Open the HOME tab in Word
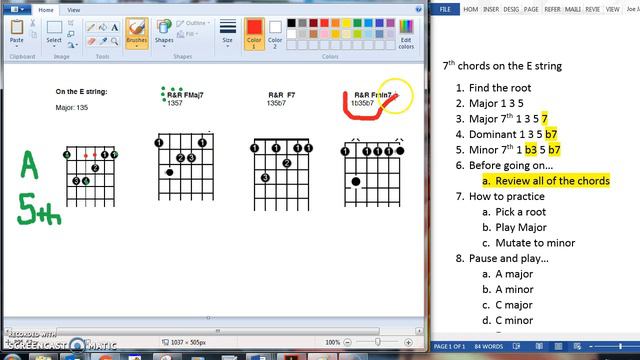The width and height of the screenshot is (640, 360). [x=471, y=9]
